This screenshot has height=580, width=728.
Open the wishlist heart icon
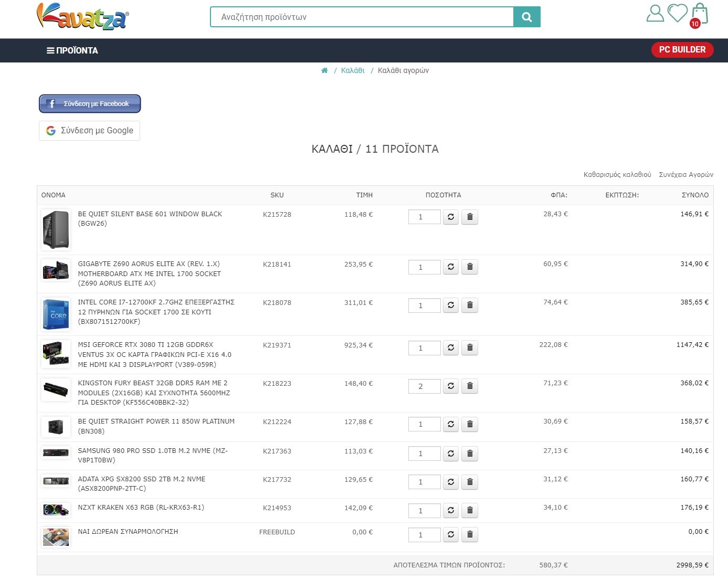677,13
